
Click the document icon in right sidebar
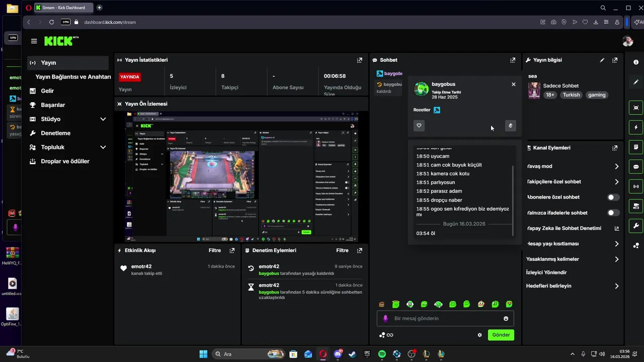(636, 147)
